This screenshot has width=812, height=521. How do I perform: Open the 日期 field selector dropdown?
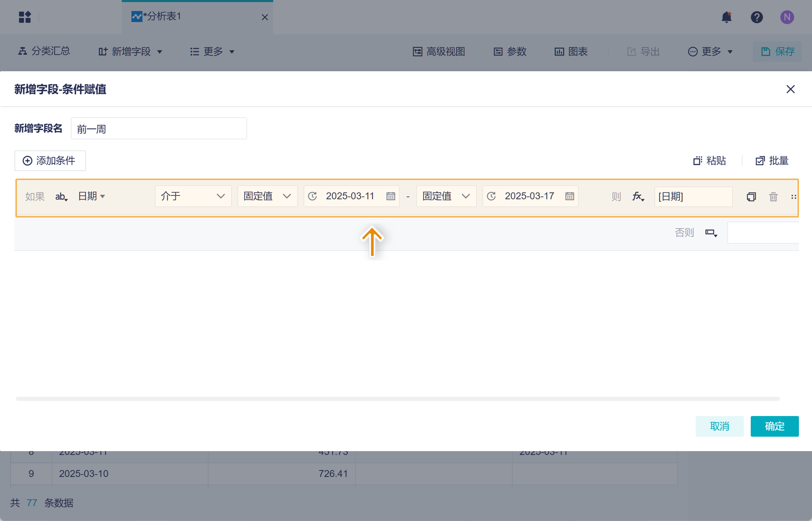tap(91, 196)
